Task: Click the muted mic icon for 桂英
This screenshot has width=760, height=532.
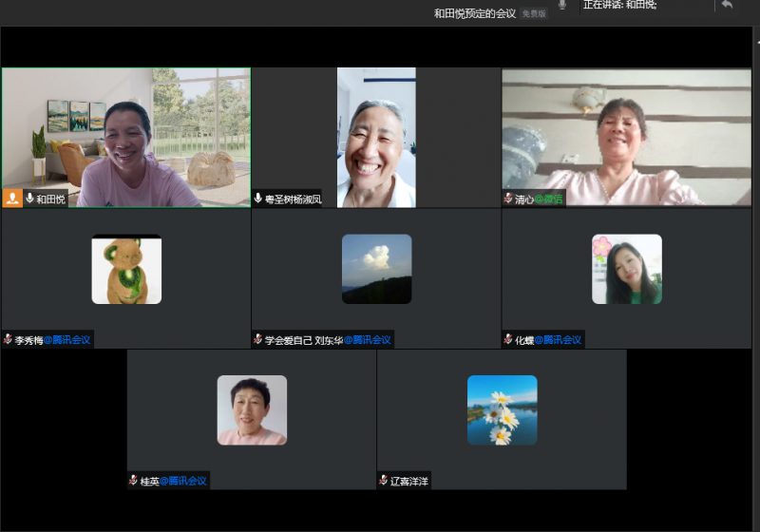Action: click(133, 481)
